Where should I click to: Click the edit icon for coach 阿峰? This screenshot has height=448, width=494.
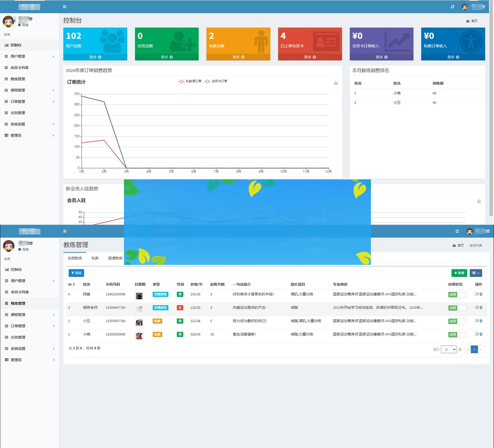pyautogui.click(x=477, y=294)
